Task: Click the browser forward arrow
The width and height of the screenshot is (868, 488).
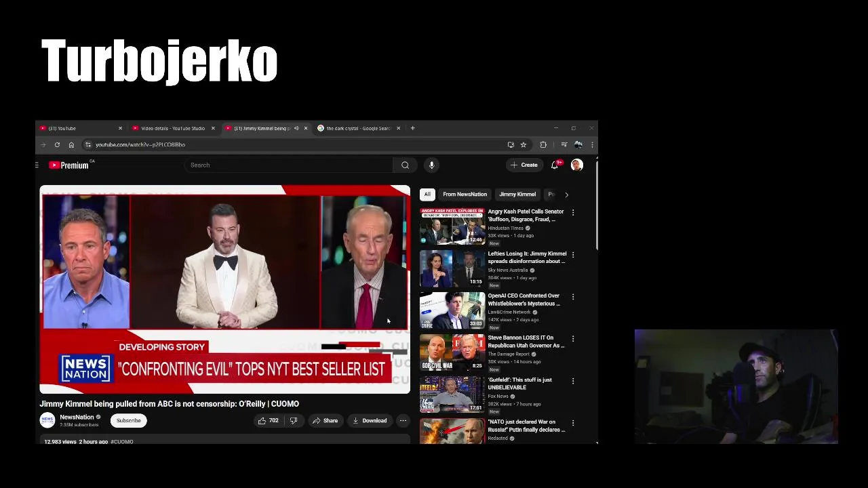Action: point(43,144)
